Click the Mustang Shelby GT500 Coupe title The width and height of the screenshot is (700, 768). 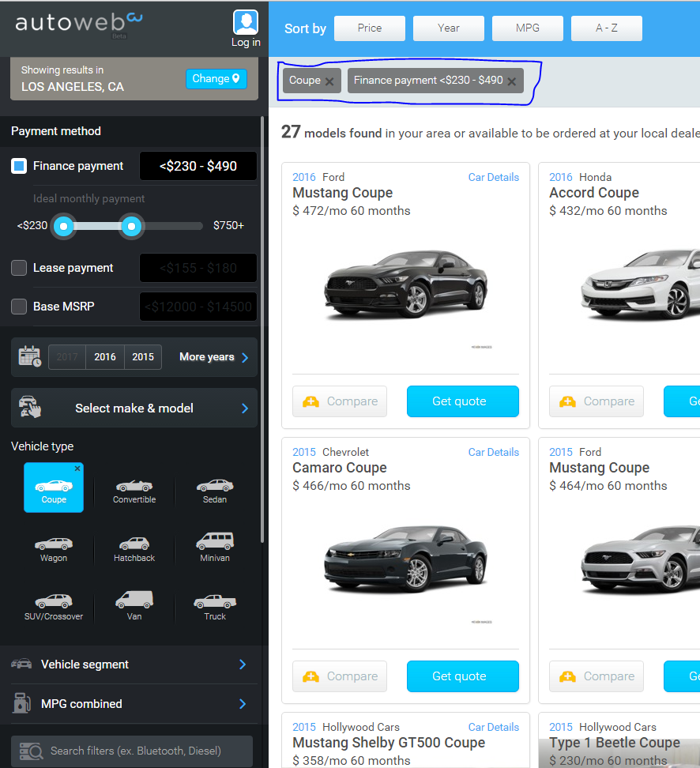click(389, 743)
